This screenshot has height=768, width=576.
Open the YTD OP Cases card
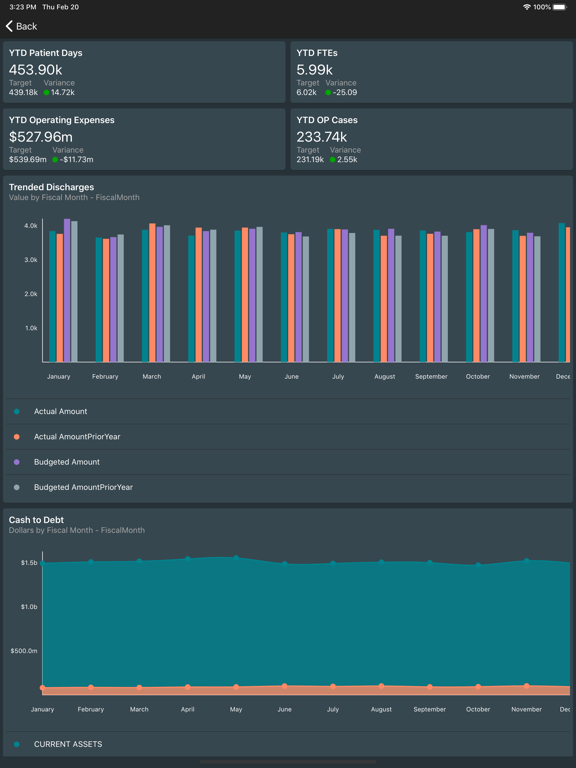coord(432,139)
